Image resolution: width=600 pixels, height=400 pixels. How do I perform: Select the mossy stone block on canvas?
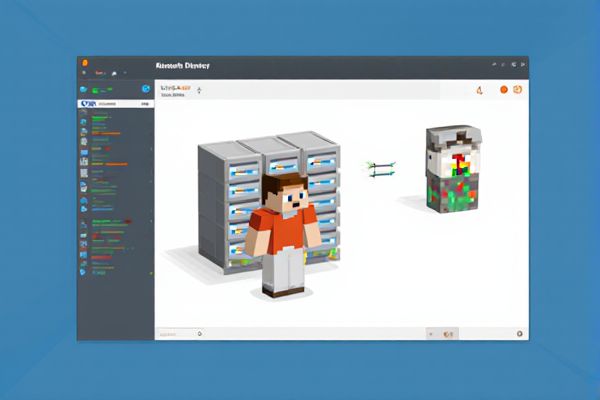(x=453, y=168)
